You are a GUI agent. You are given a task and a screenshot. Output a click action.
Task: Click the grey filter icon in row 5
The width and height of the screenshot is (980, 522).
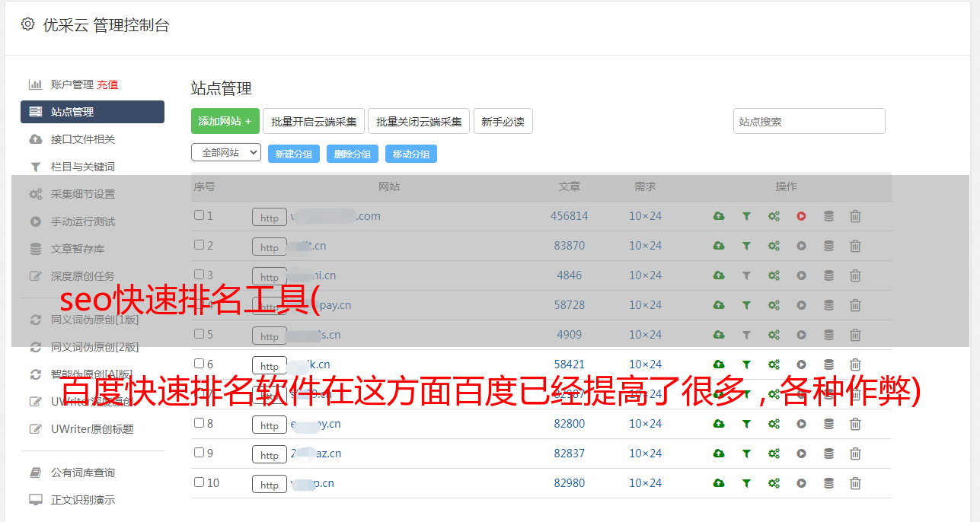[x=746, y=335]
